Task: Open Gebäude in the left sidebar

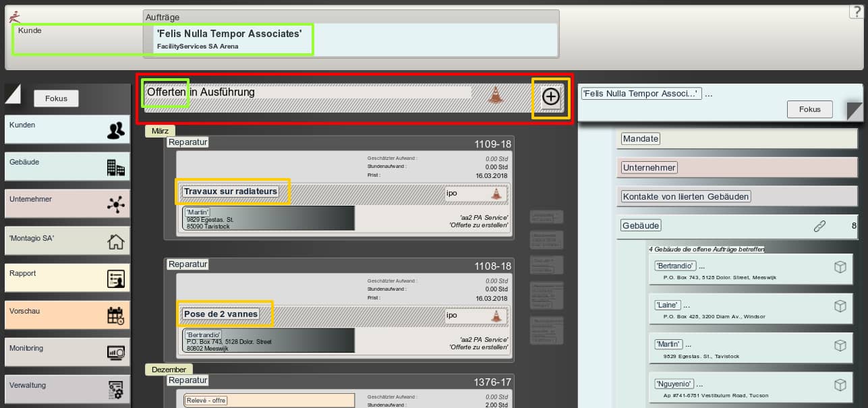Action: point(67,167)
